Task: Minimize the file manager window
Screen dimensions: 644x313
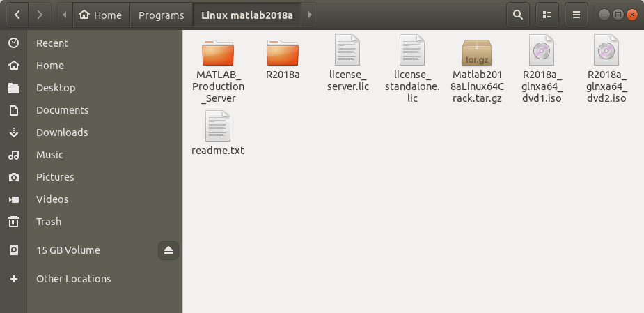Action: (x=604, y=15)
